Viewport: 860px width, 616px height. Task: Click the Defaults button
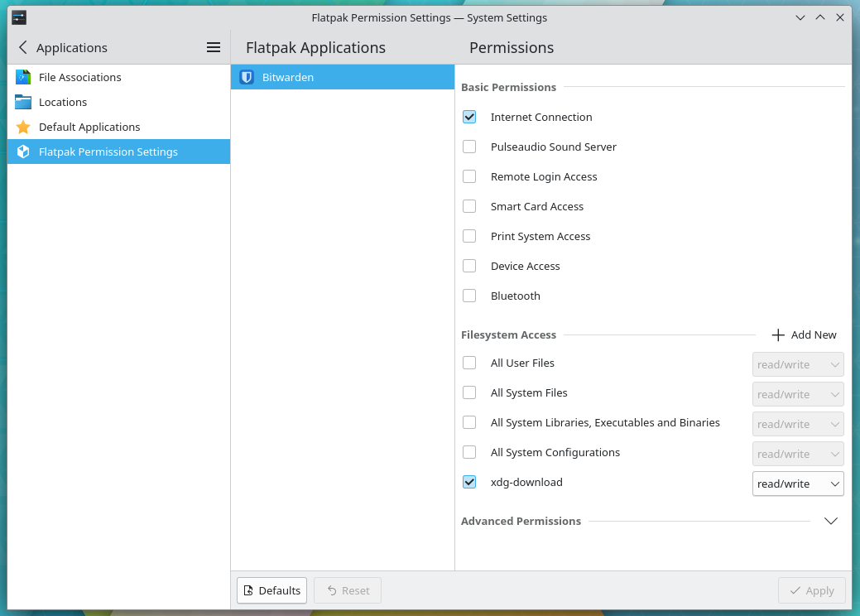pyautogui.click(x=271, y=590)
